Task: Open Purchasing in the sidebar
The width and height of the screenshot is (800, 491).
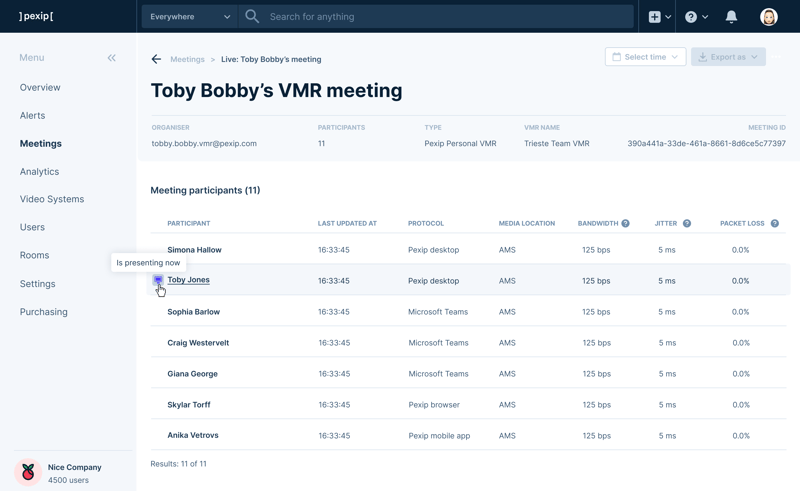Action: pos(43,312)
